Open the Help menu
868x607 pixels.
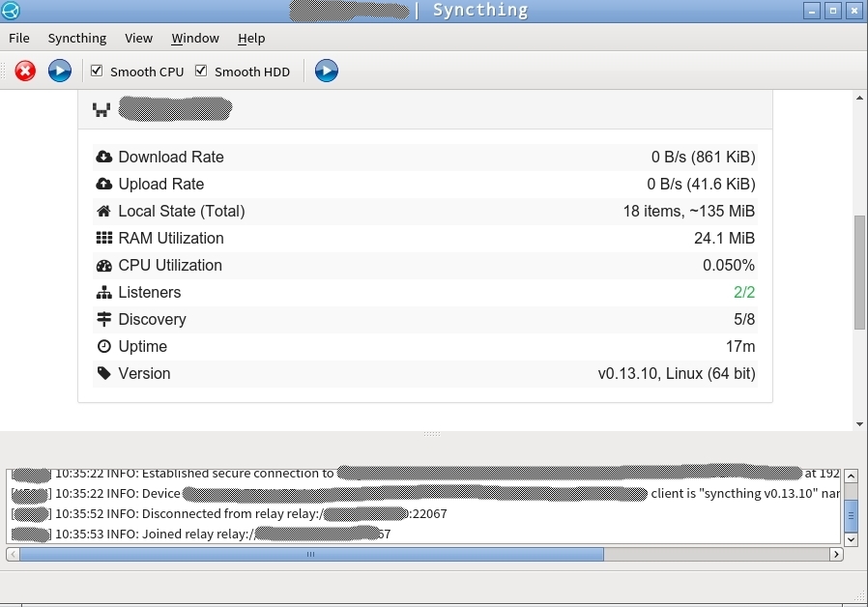(251, 39)
